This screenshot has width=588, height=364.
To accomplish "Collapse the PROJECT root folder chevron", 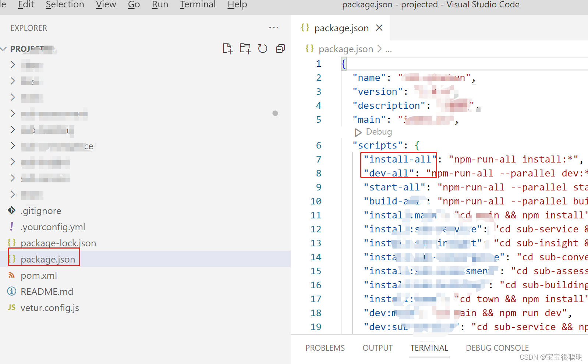I will coord(4,49).
